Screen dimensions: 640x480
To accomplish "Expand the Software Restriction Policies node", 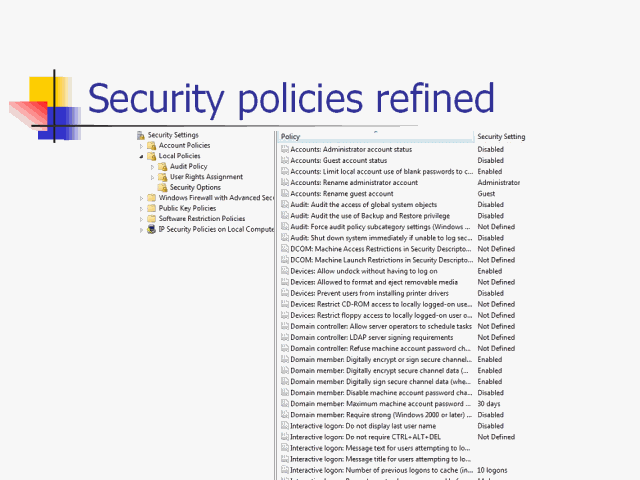I will 143,219.
